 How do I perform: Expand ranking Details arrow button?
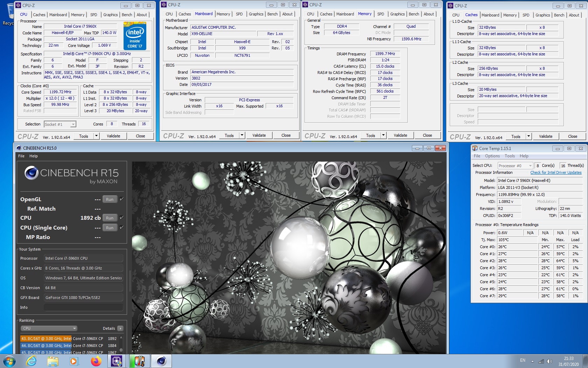click(120, 328)
